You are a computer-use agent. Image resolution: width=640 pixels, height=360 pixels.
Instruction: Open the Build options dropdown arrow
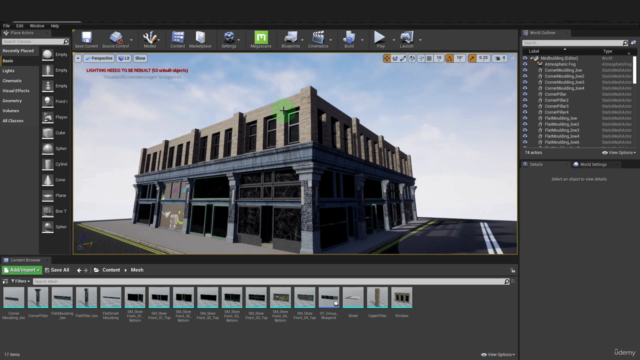point(362,40)
